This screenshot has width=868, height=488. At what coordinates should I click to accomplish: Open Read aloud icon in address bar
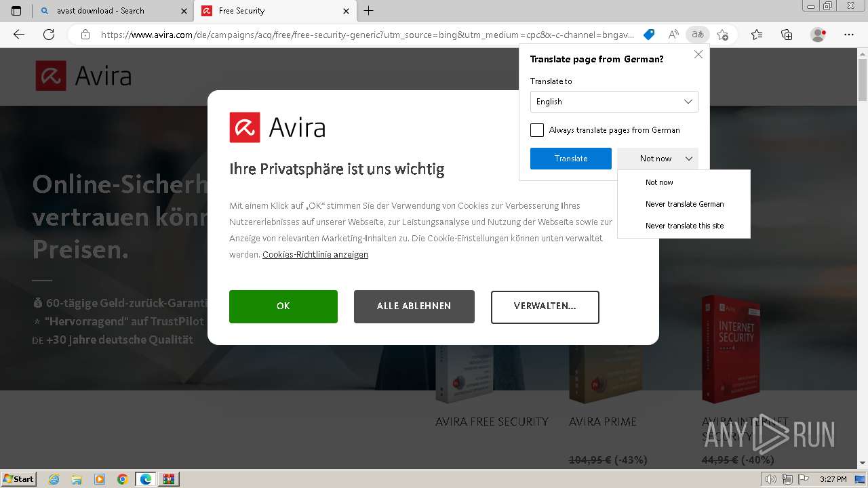click(x=673, y=35)
